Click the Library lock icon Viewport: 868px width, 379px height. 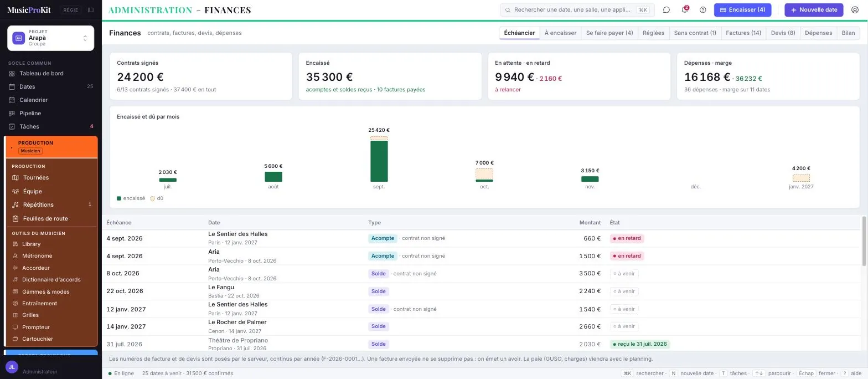click(x=15, y=244)
